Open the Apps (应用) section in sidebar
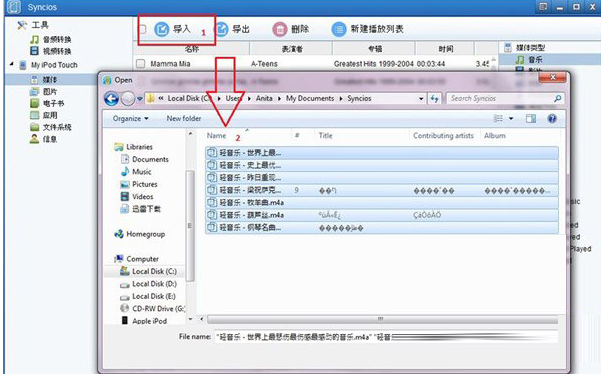 pyautogui.click(x=43, y=115)
